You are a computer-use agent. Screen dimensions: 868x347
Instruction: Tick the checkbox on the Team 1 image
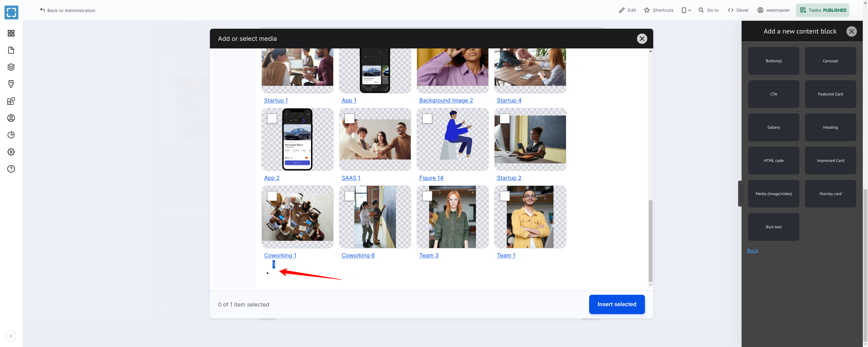point(505,196)
